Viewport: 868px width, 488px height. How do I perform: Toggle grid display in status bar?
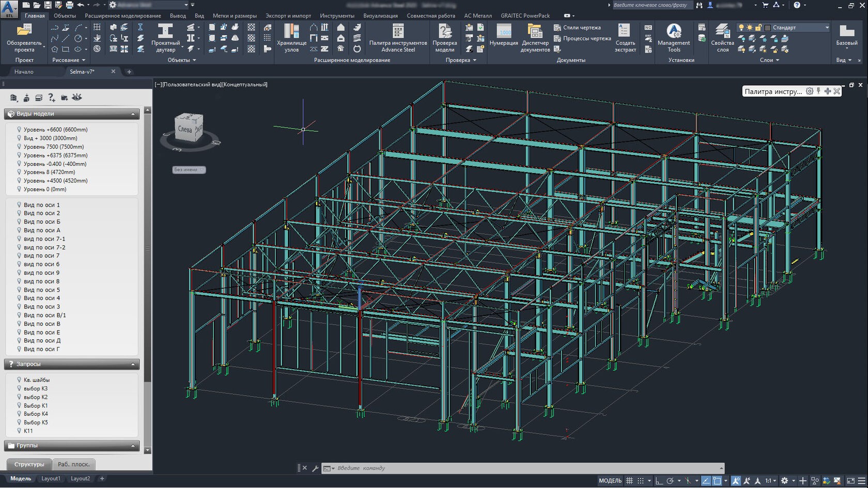pos(629,481)
